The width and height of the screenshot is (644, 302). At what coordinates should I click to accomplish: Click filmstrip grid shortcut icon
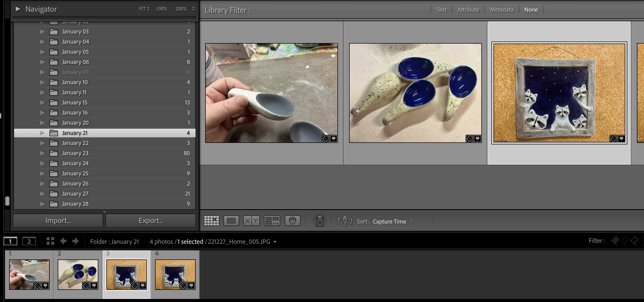click(x=50, y=241)
